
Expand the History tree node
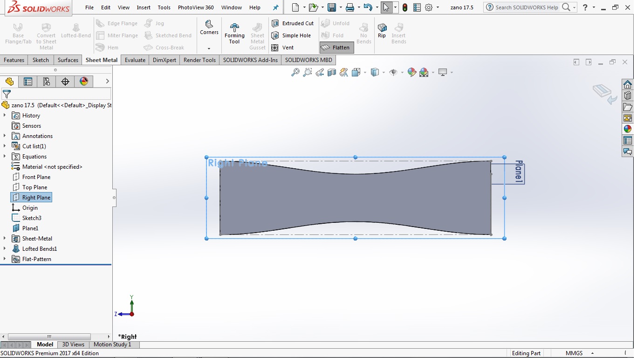(x=5, y=115)
